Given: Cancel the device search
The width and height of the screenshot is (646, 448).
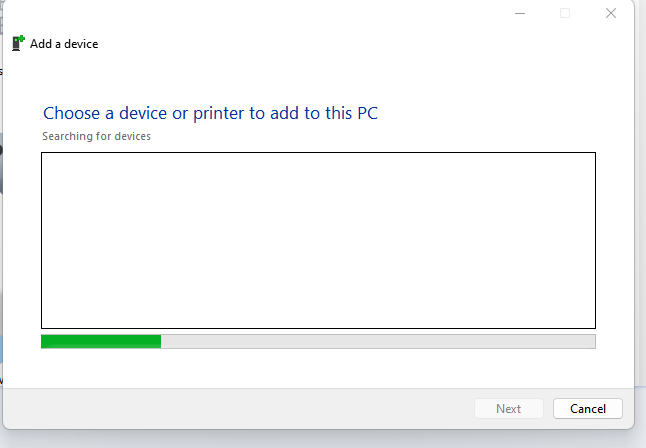Looking at the screenshot, I should pos(587,408).
